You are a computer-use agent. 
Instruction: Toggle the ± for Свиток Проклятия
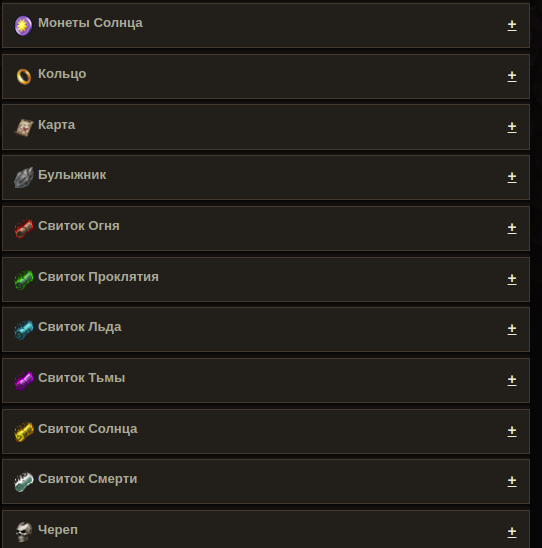pos(512,279)
